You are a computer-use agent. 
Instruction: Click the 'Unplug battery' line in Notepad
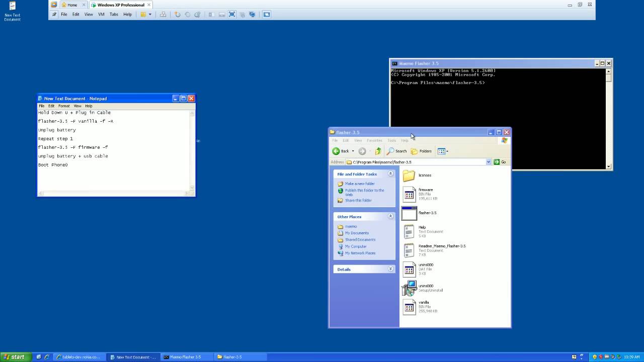(x=57, y=130)
